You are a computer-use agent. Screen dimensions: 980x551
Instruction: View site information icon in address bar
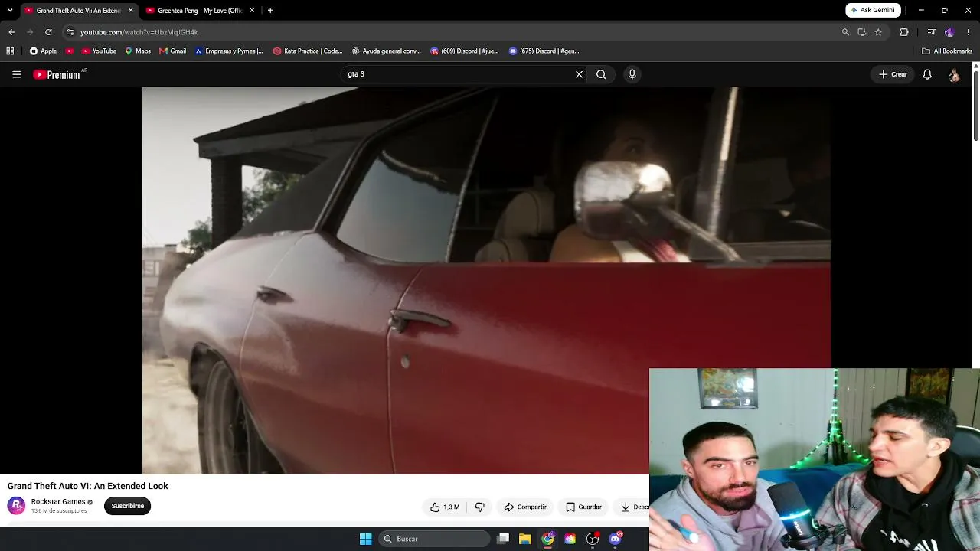point(70,32)
